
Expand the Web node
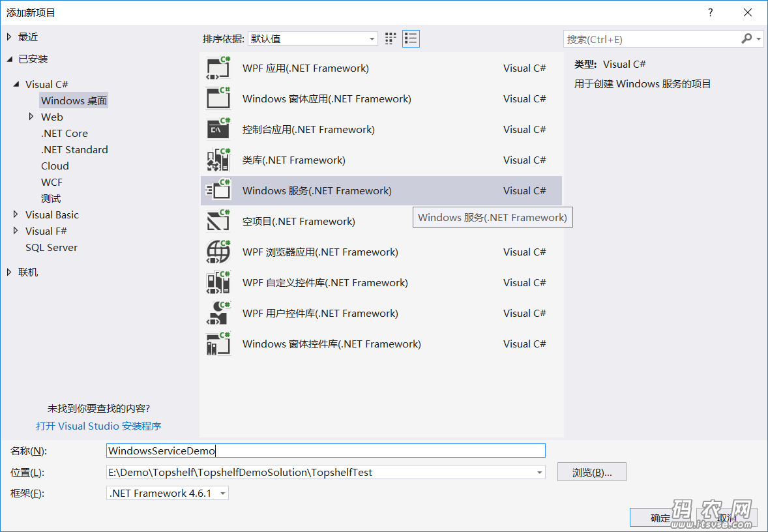(x=31, y=117)
